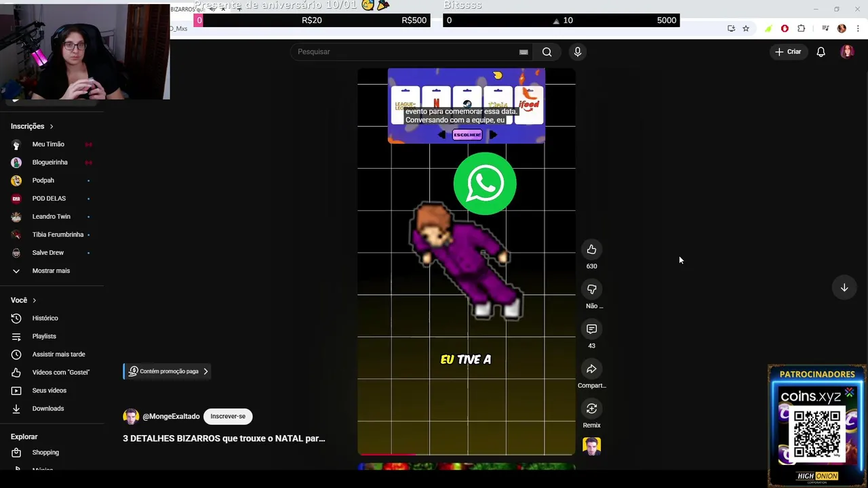Click the search magnifier button
Screen dimensions: 868x488
(547, 52)
